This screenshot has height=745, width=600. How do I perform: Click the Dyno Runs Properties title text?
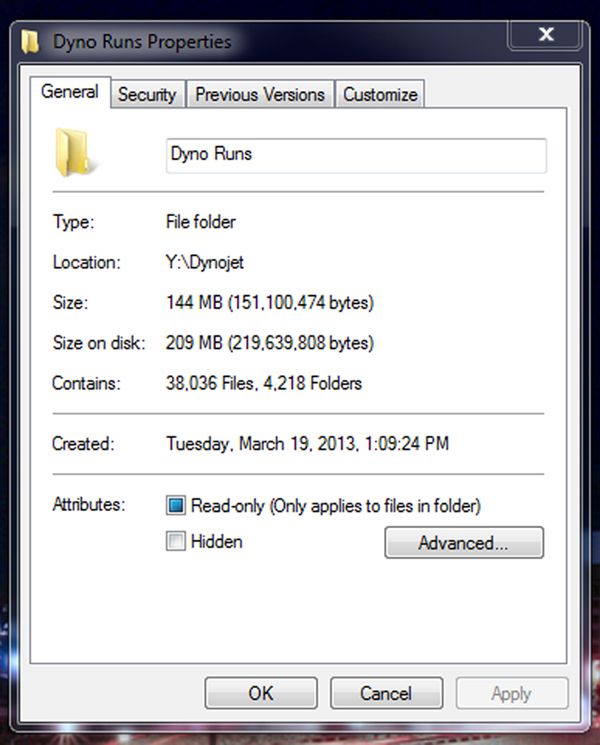point(142,42)
